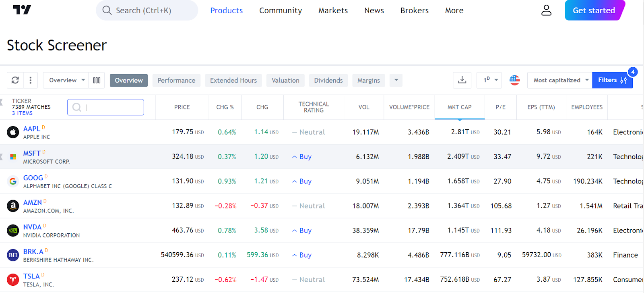
Task: Click the Microsoft company logo
Action: click(13, 157)
